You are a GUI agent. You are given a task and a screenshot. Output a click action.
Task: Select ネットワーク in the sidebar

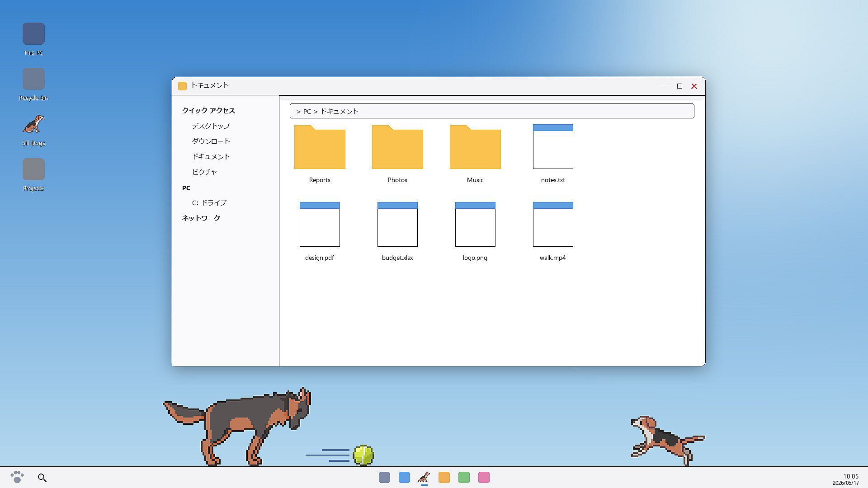tap(201, 218)
